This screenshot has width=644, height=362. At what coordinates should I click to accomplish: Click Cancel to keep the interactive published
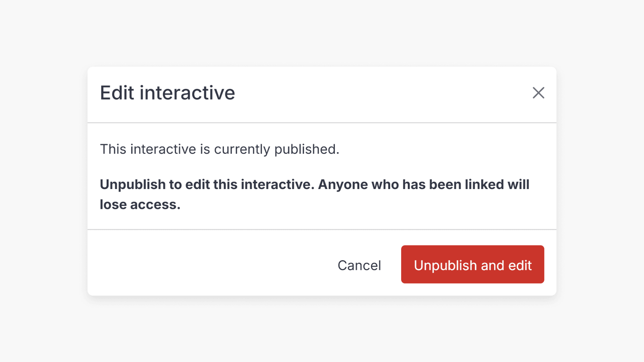pyautogui.click(x=359, y=265)
